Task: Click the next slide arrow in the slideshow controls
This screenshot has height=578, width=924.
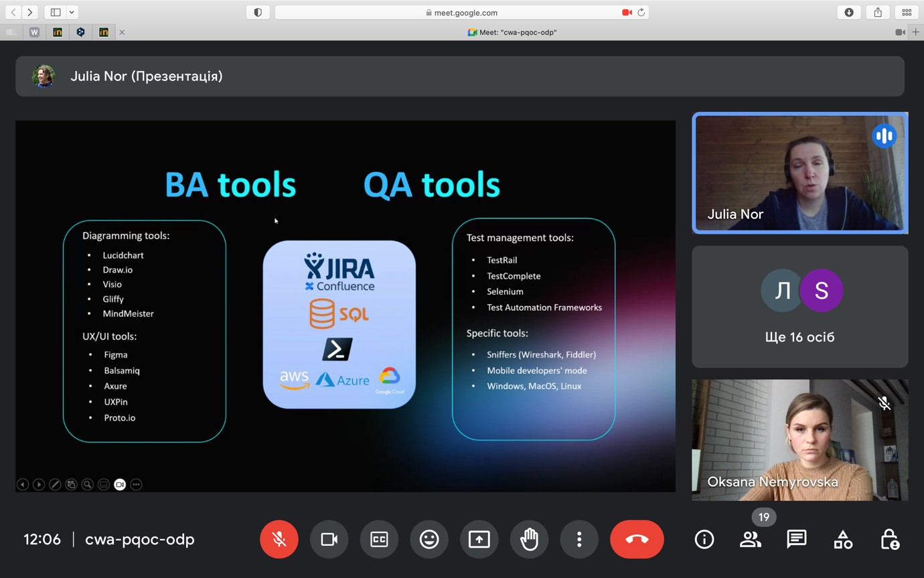Action: pos(39,484)
